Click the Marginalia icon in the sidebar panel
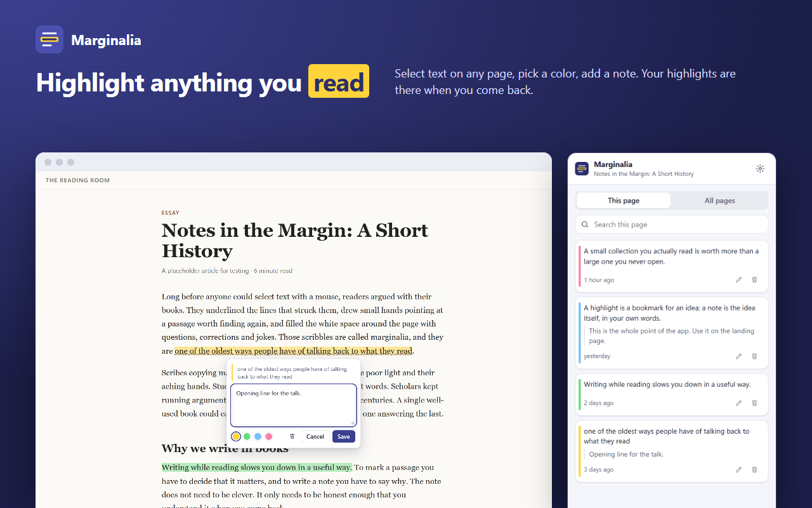Screen dimensions: 812x508 coord(582,168)
